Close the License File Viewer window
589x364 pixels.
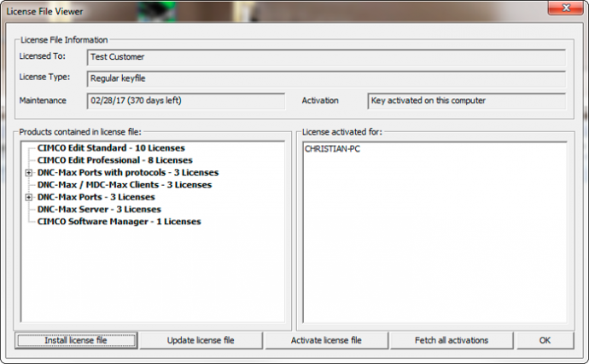(x=566, y=8)
